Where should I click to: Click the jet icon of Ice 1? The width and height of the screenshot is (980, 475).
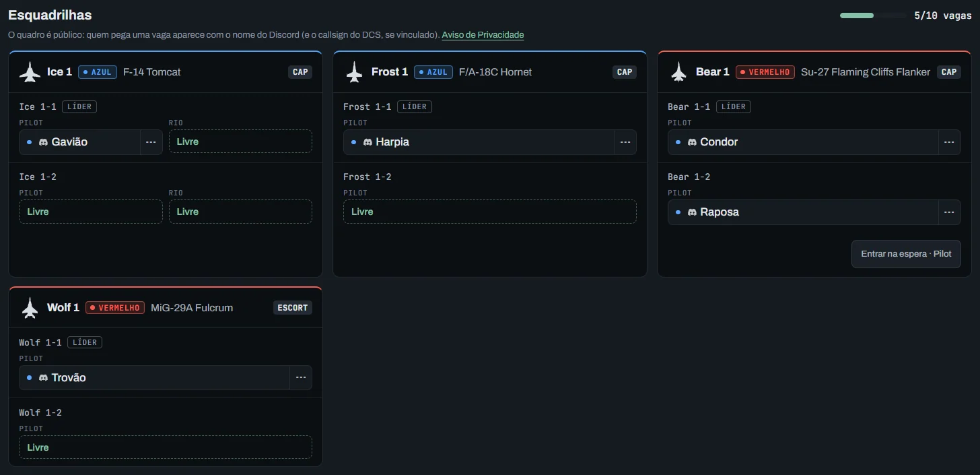click(30, 72)
